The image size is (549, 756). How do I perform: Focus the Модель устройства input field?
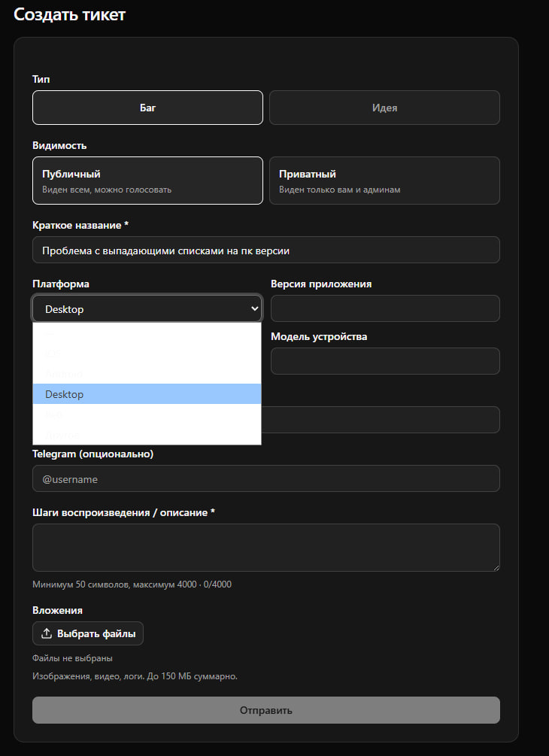click(x=385, y=360)
